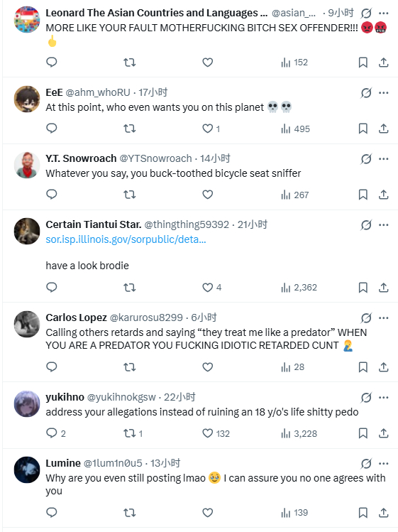Share Y.T. Snowroach's tweet

pos(383,195)
